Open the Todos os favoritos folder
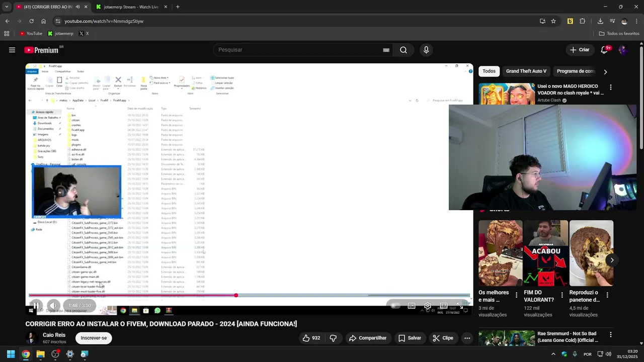 coord(619,34)
